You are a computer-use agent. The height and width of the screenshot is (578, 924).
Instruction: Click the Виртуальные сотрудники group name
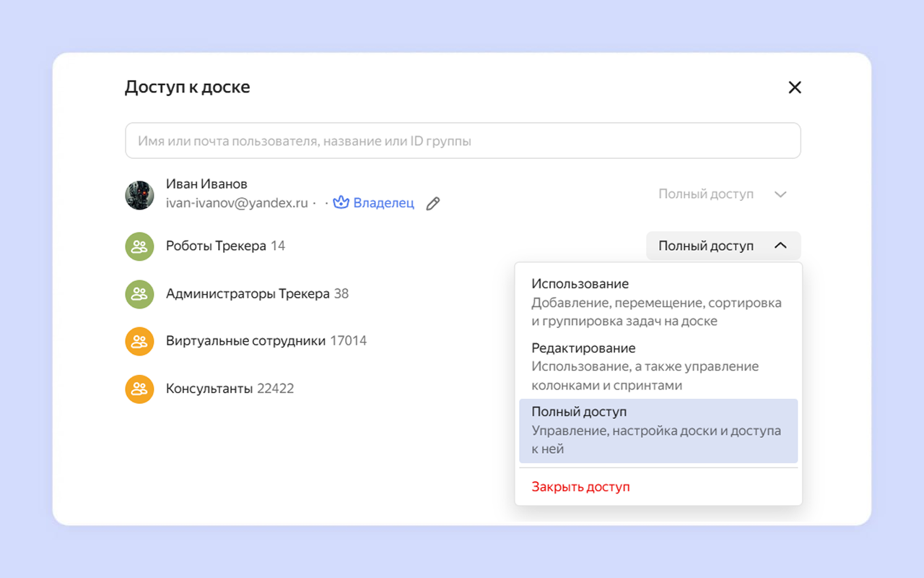pos(245,341)
